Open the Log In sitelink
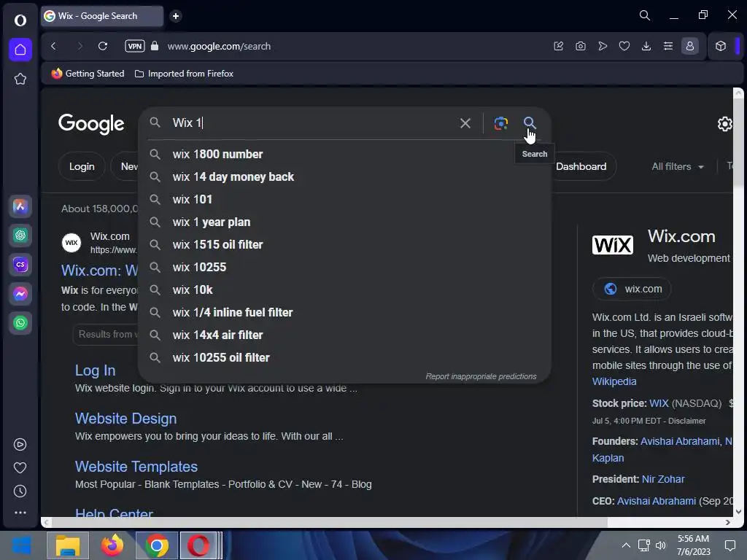Screen dimensions: 747x560 pos(95,370)
